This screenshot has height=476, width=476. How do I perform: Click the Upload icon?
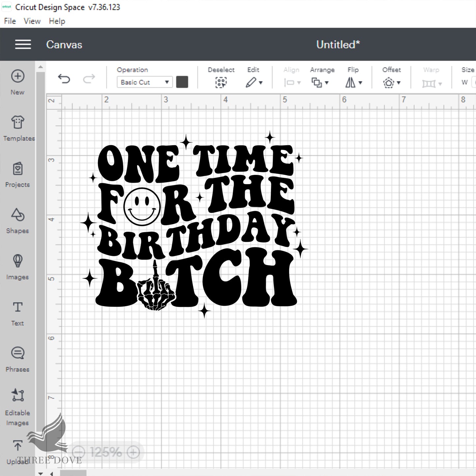pos(17,446)
